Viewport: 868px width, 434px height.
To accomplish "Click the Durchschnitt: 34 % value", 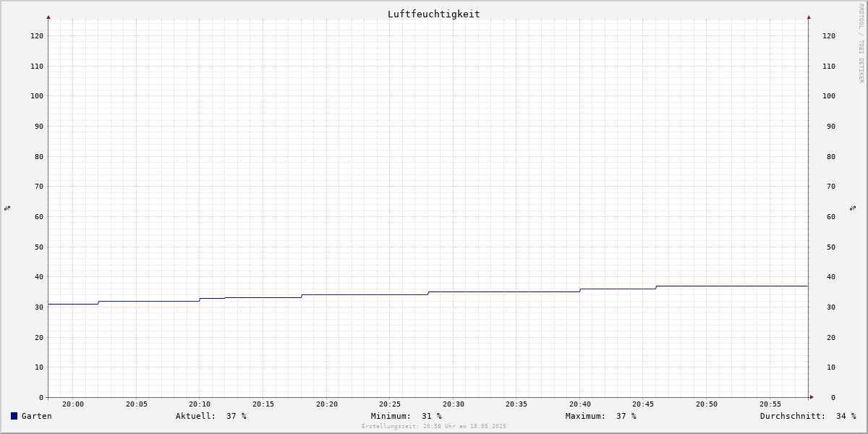I will [808, 416].
